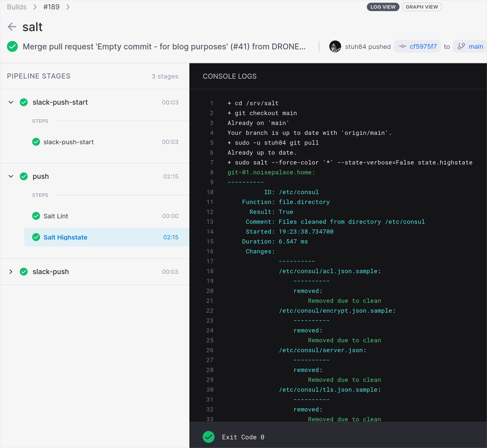Screen dimensions: 487x448
Task: Click the slack-push stage status check icon
Action: tap(24, 272)
